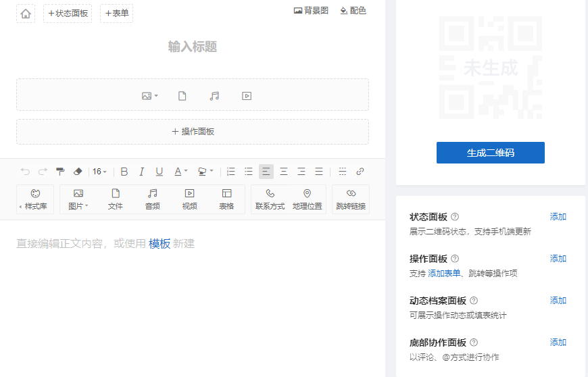588x377 pixels.
Task: Click the home icon button
Action: 26,14
